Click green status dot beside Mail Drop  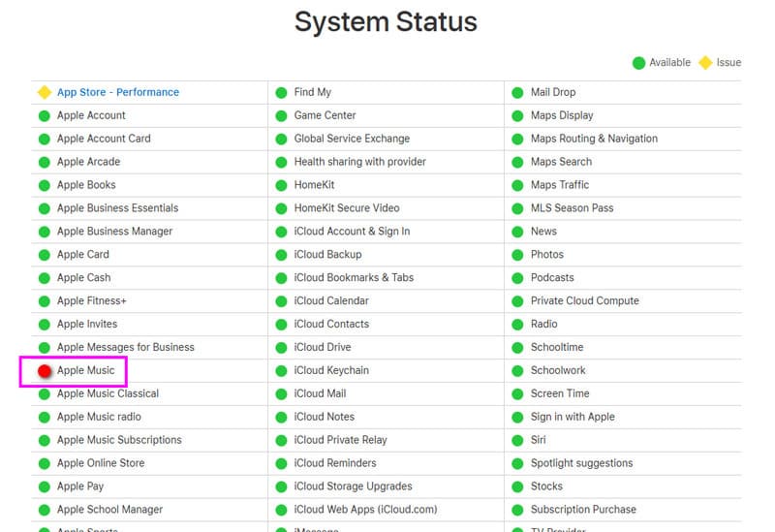click(517, 92)
